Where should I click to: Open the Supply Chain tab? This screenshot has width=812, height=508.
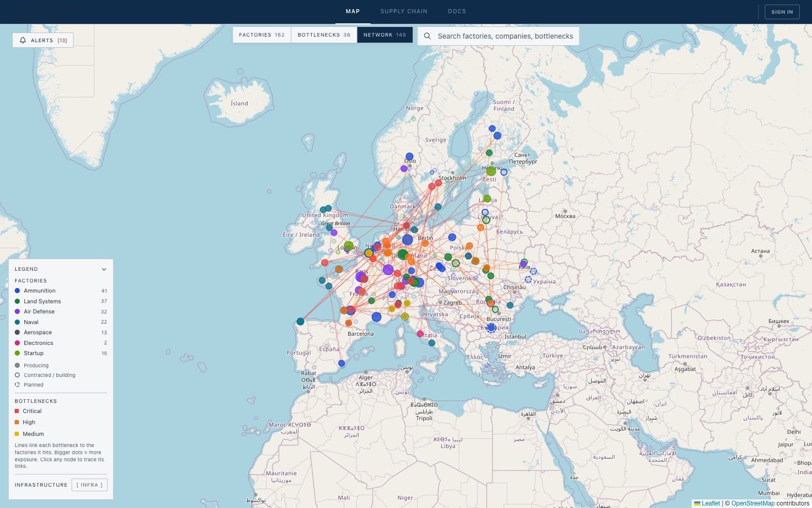404,11
